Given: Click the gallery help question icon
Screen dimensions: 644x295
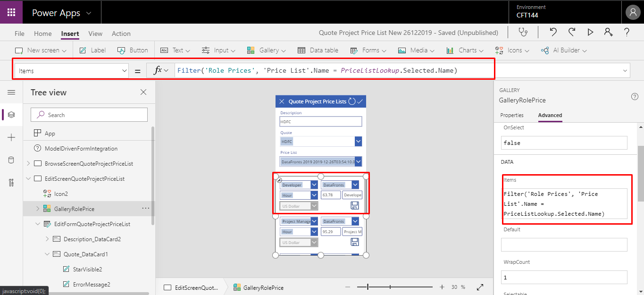Looking at the screenshot, I should coord(635,96).
